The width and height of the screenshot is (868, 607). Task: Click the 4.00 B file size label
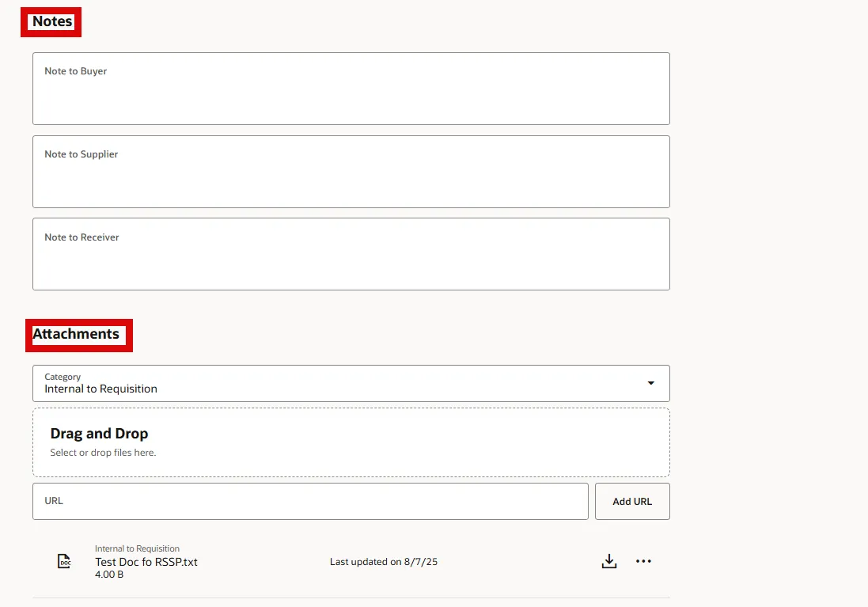pos(109,575)
